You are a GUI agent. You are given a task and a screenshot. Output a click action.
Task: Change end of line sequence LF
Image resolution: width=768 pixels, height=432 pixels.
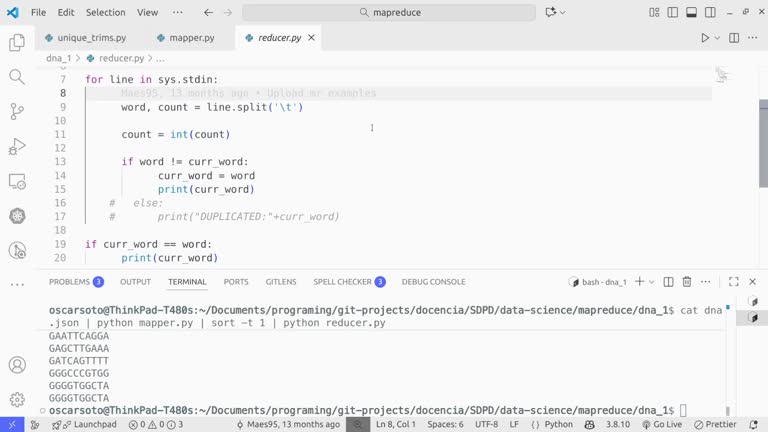click(x=514, y=425)
